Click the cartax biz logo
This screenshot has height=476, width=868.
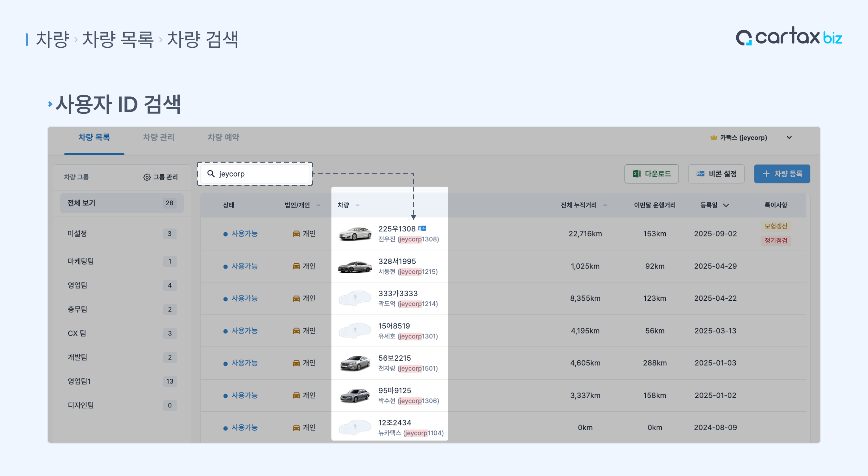click(x=789, y=36)
